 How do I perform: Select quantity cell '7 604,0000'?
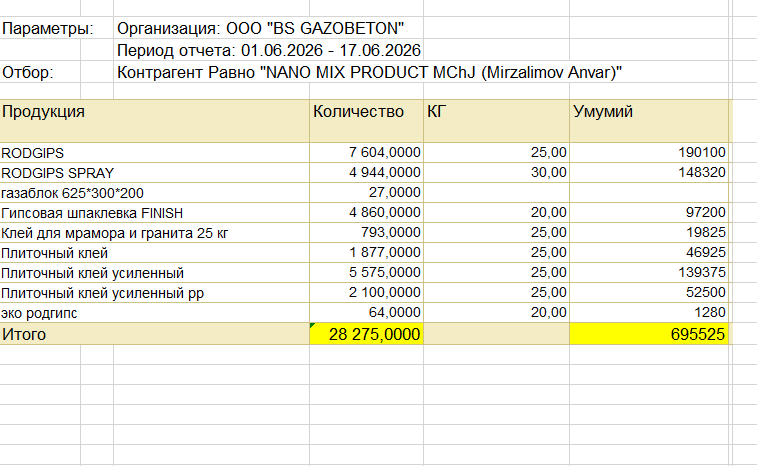[x=366, y=153]
